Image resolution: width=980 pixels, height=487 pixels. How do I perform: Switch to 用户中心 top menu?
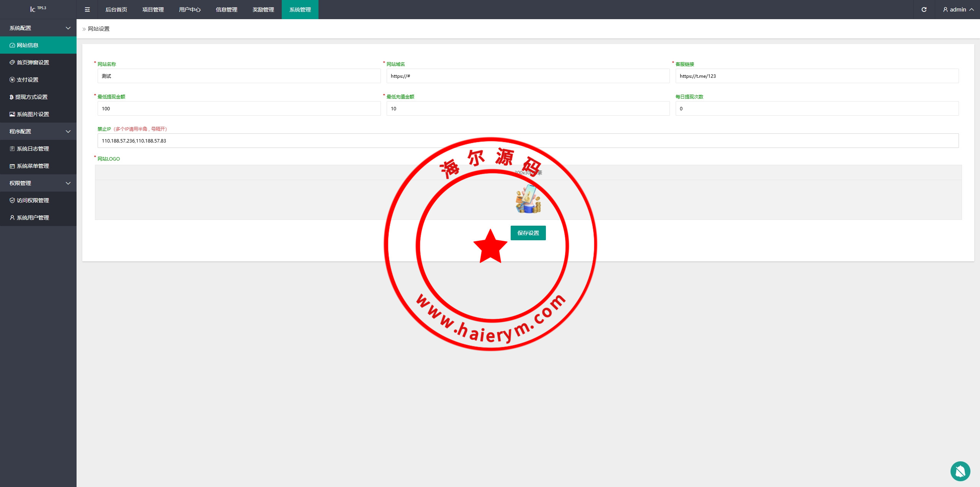[190, 10]
